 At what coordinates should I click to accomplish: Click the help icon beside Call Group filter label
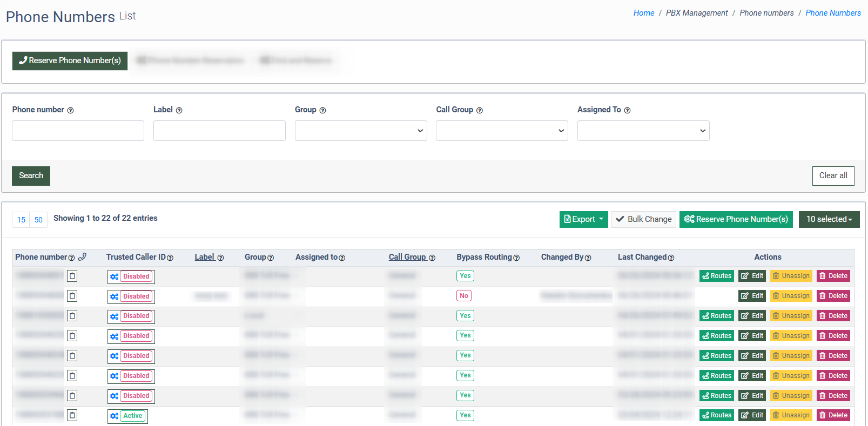coord(480,110)
